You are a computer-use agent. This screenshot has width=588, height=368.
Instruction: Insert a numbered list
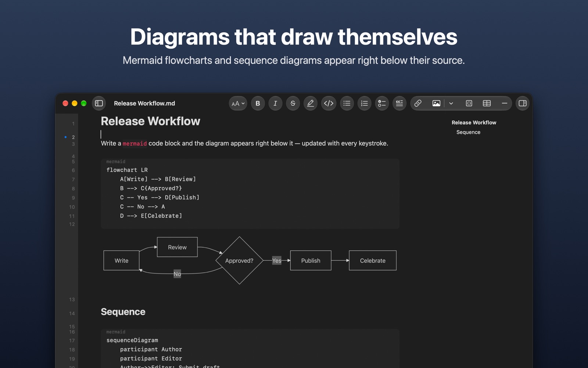pos(364,103)
